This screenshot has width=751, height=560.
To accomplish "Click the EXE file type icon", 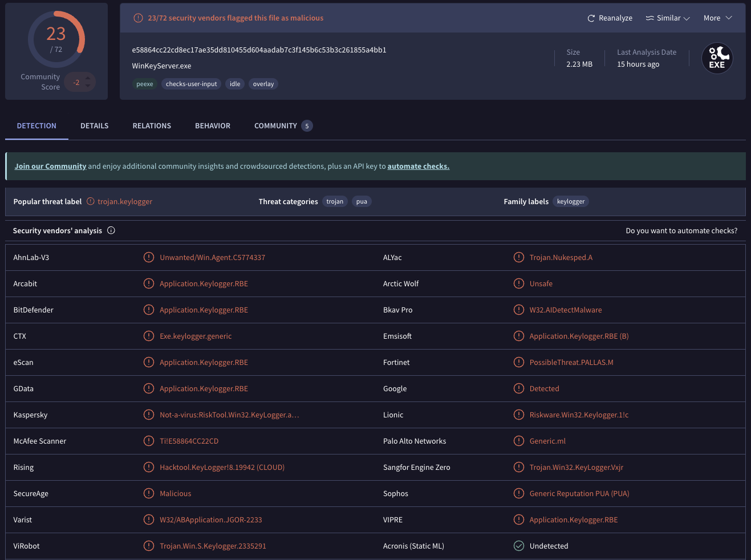I will pyautogui.click(x=717, y=58).
